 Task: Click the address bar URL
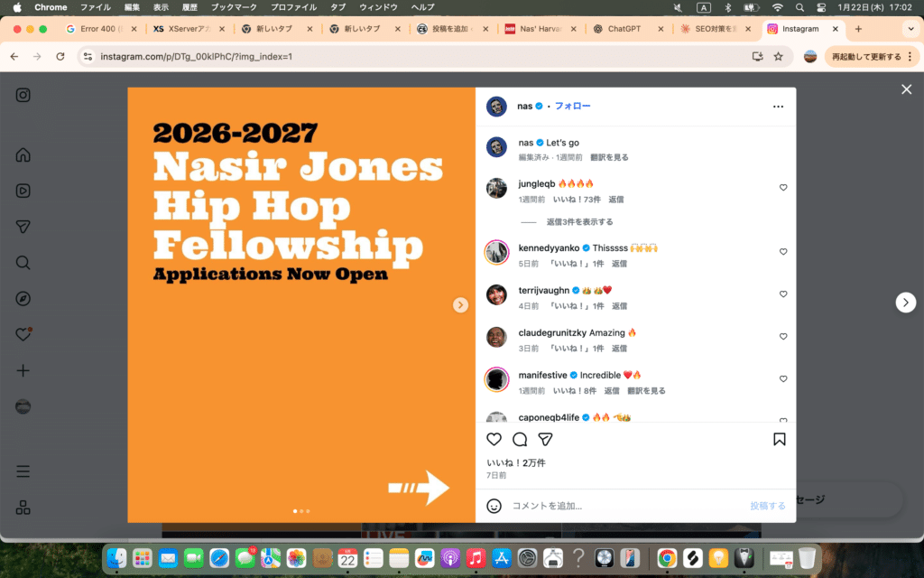pyautogui.click(x=196, y=57)
